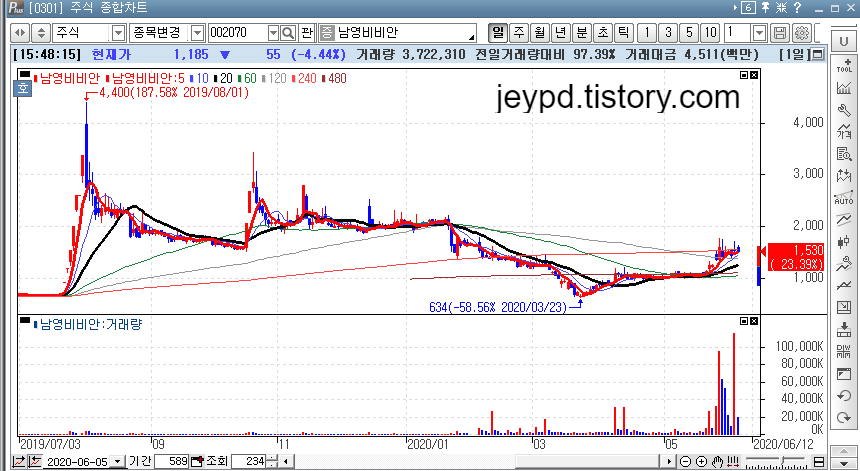Screen dimensions: 860x471
Task: Maximize the price chart pane button
Action: 744,75
